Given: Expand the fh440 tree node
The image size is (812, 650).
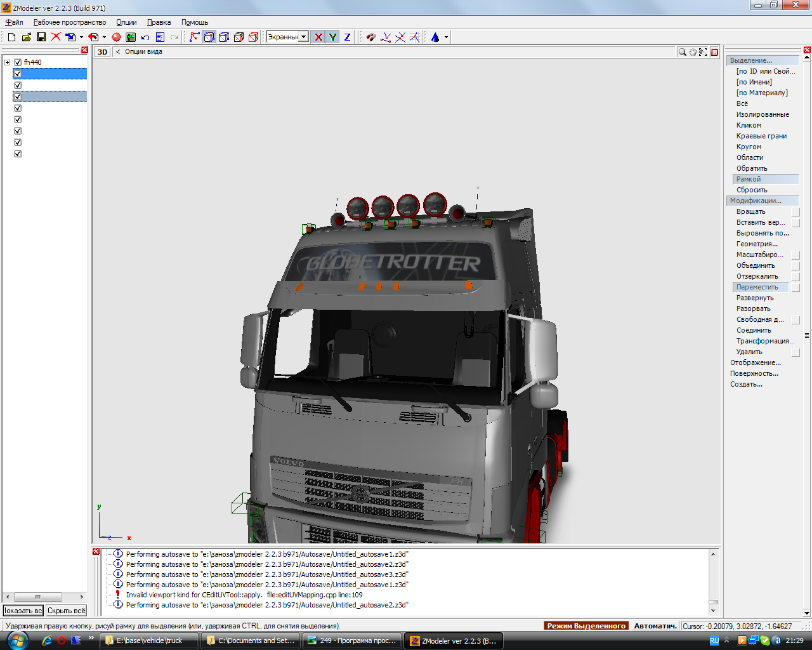Looking at the screenshot, I should click(x=7, y=62).
